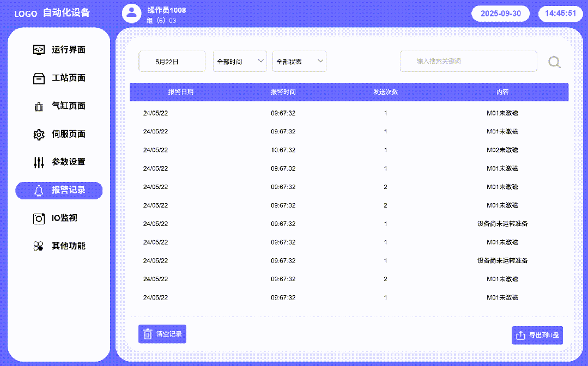Click the 工站页面 workstation icon
This screenshot has width=588, height=366.
38,78
